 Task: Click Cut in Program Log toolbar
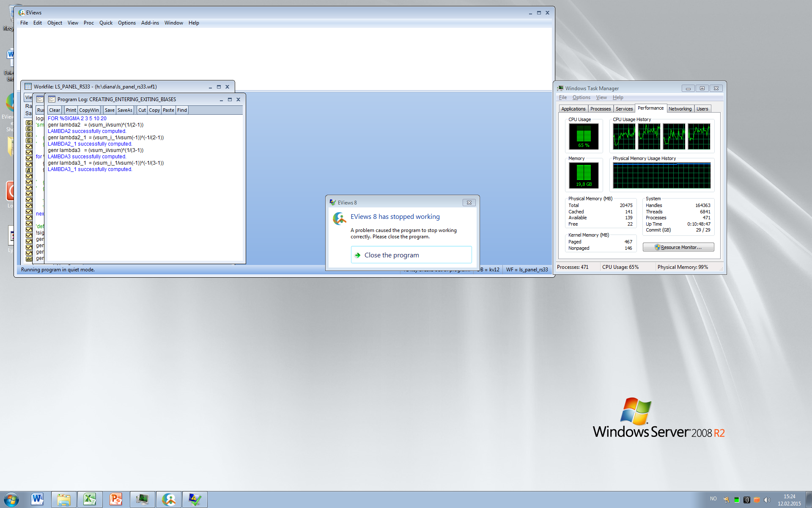click(x=142, y=110)
